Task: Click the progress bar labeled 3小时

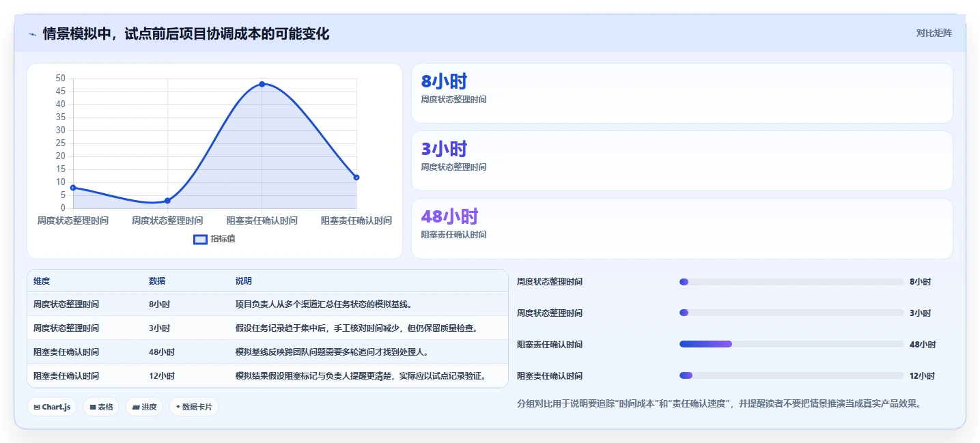Action: coord(792,313)
